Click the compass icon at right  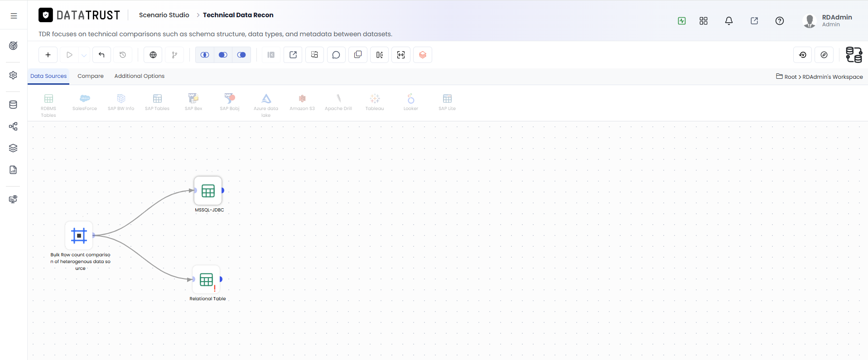pos(824,55)
